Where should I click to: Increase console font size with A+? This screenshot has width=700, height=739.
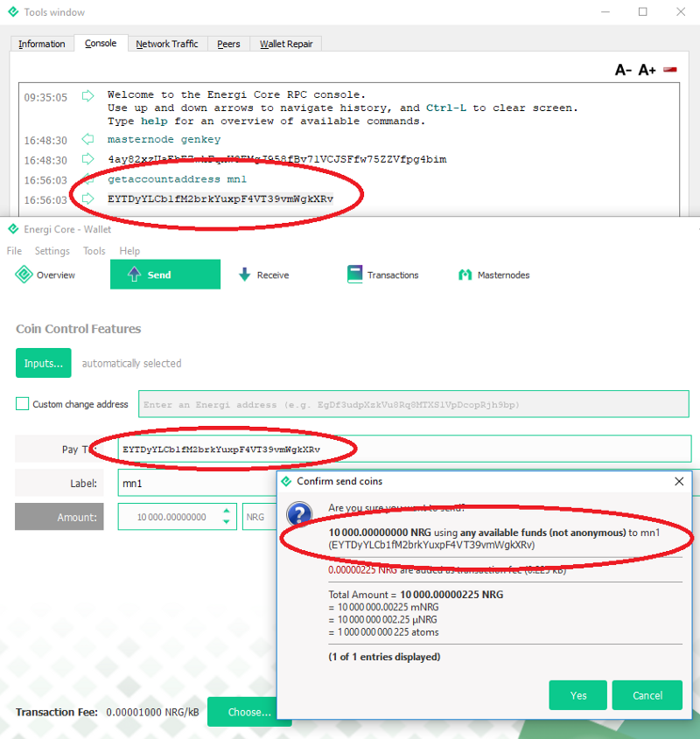pyautogui.click(x=645, y=69)
